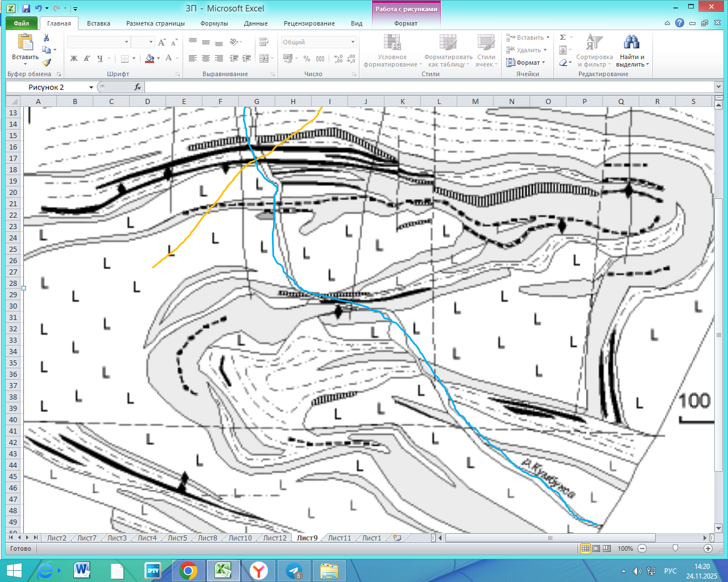Open Conditional Formatting icon
The height and width of the screenshot is (582, 728).
point(392,43)
